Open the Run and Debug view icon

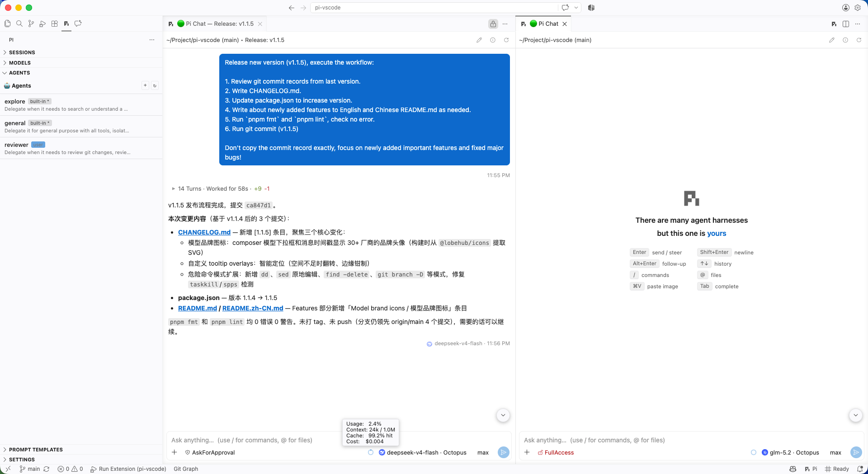pos(43,23)
